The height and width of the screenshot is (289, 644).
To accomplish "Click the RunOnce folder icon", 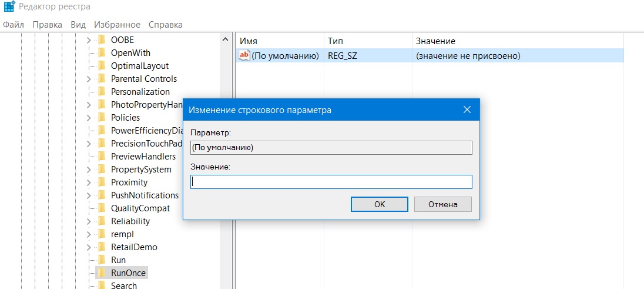I will [101, 273].
